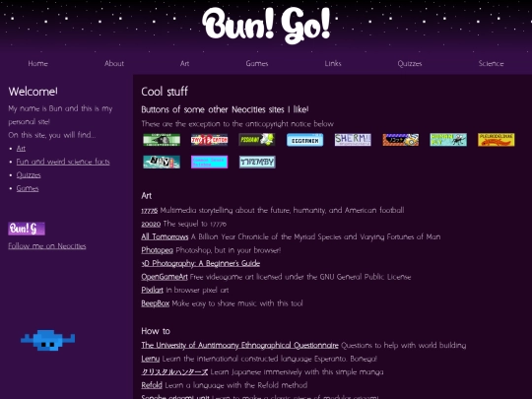The image size is (532, 399).
Task: Open the Art nav item
Action: pos(184,63)
